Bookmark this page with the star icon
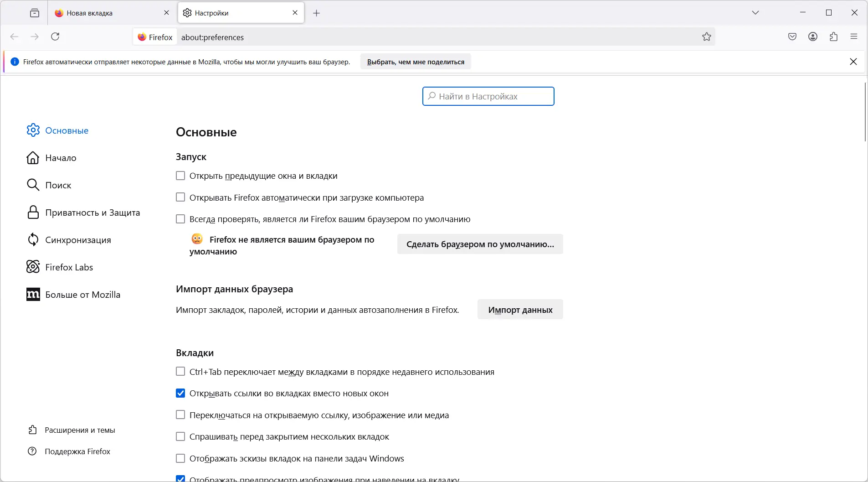This screenshot has width=868, height=482. [707, 37]
